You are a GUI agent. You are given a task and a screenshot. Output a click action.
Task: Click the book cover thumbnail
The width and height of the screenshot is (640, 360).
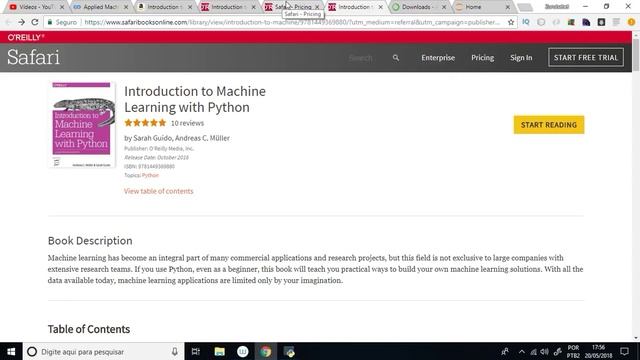[x=82, y=125]
